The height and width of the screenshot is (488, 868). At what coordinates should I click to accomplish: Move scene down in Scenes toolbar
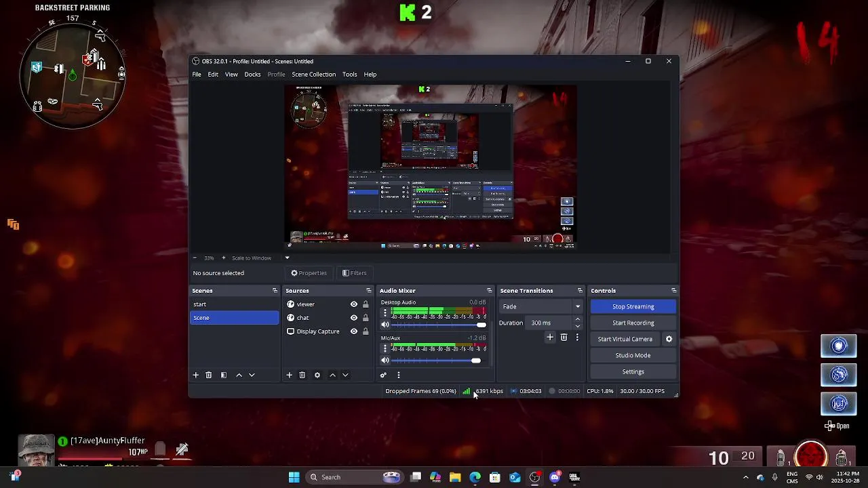pyautogui.click(x=252, y=375)
